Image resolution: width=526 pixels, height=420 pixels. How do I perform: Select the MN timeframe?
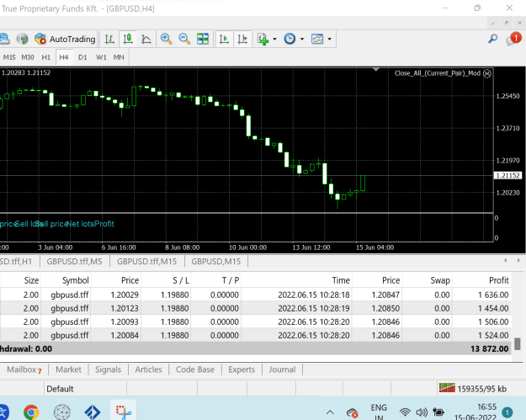tap(119, 57)
